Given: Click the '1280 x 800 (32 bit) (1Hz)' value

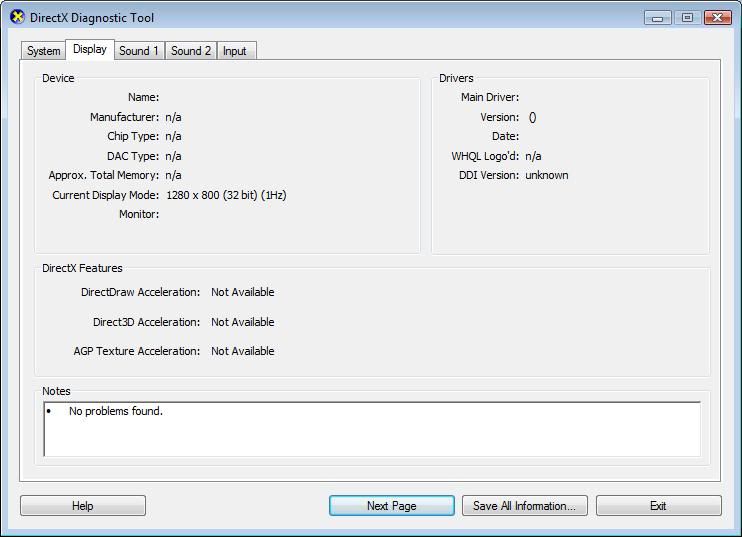Looking at the screenshot, I should click(x=226, y=195).
